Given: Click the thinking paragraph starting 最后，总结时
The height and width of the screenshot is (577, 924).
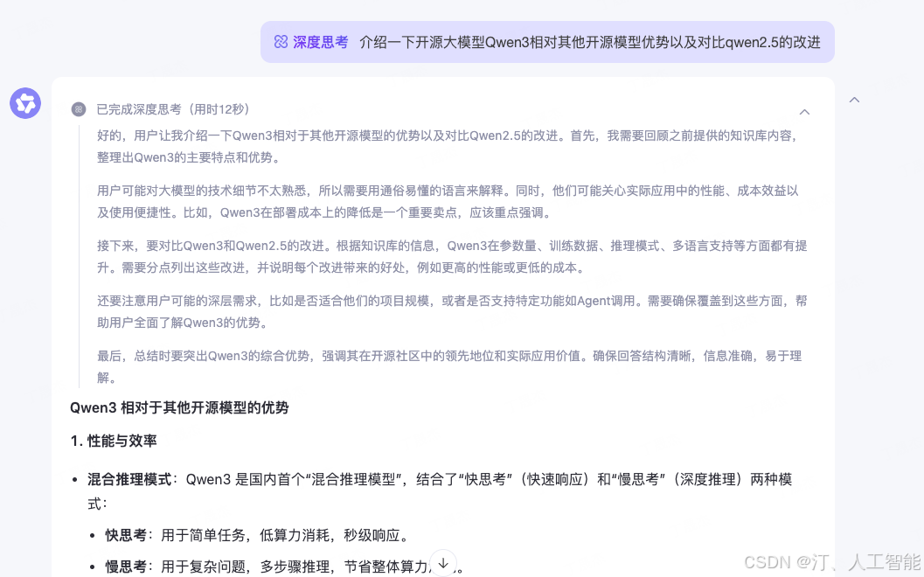Looking at the screenshot, I should 449,366.
